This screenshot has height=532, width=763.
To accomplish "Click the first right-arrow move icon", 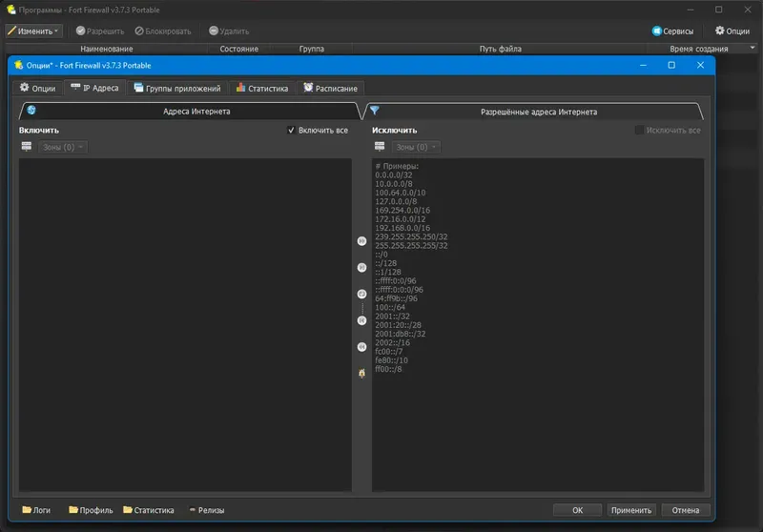I will (x=361, y=240).
